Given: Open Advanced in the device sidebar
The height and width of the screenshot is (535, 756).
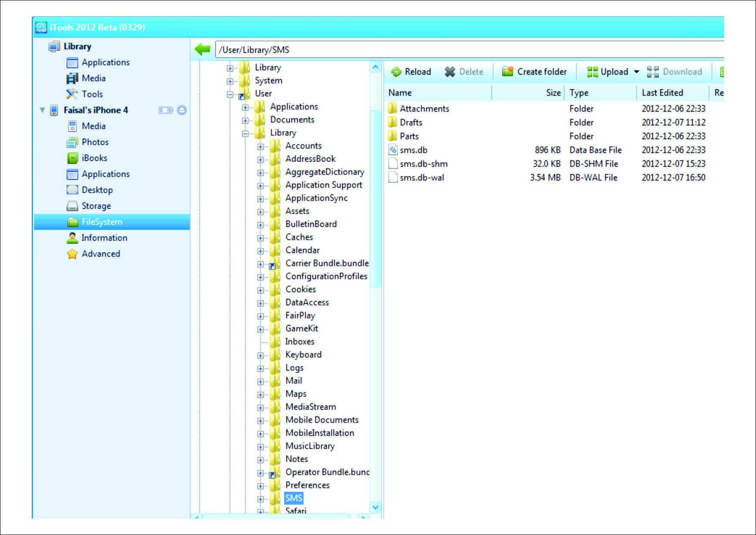Looking at the screenshot, I should pos(101,254).
